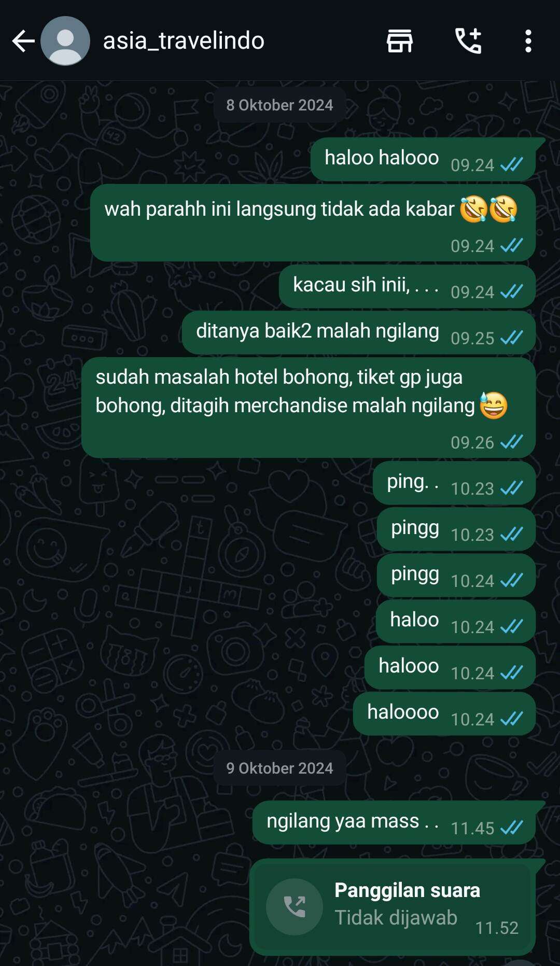Tap the laughing emojis in 'wah parahh' message
This screenshot has height=966, width=560.
pyautogui.click(x=489, y=209)
